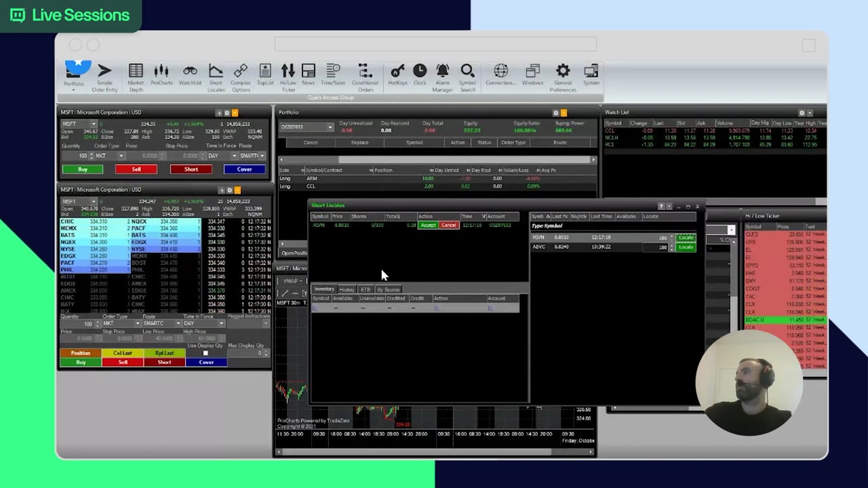The width and height of the screenshot is (868, 488).
Task: Open Complex Options tool
Action: click(241, 77)
